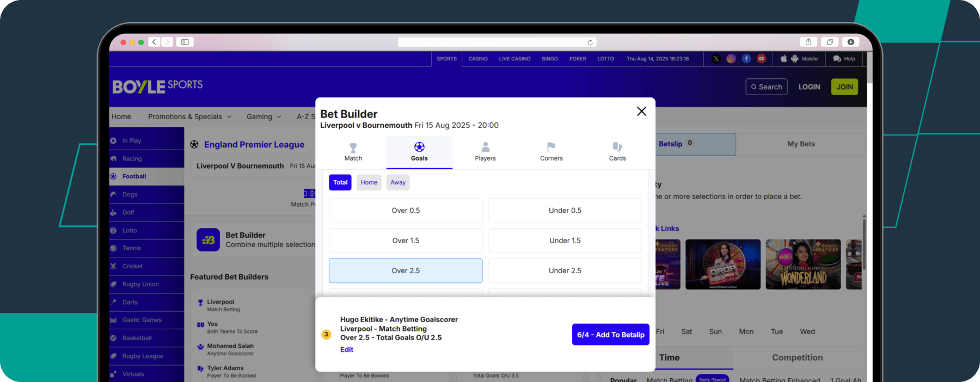Pick the Over 0.5 selection
Image resolution: width=980 pixels, height=382 pixels.
tap(406, 211)
